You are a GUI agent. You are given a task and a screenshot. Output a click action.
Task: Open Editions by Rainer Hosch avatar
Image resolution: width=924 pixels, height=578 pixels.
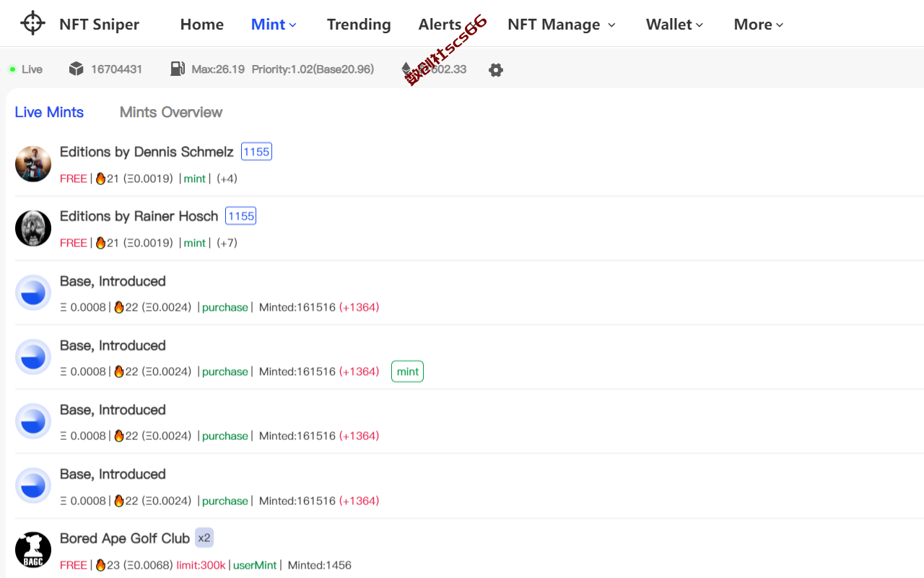33,228
